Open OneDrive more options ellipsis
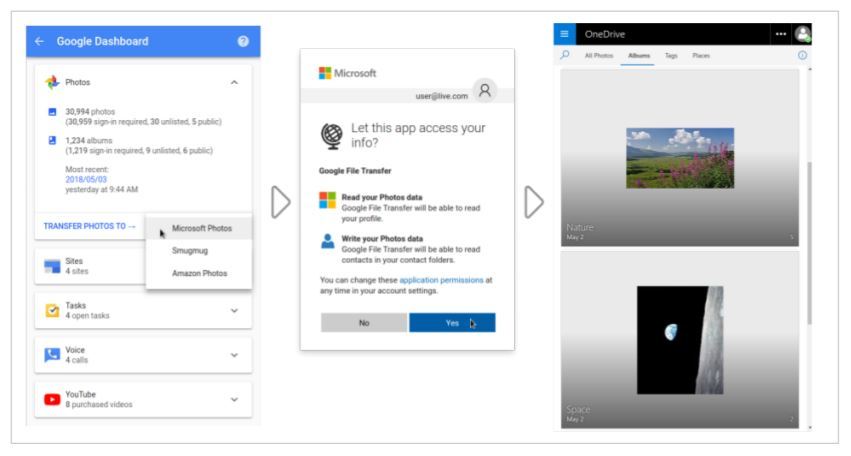This screenshot has height=456, width=851. pyautogui.click(x=781, y=34)
